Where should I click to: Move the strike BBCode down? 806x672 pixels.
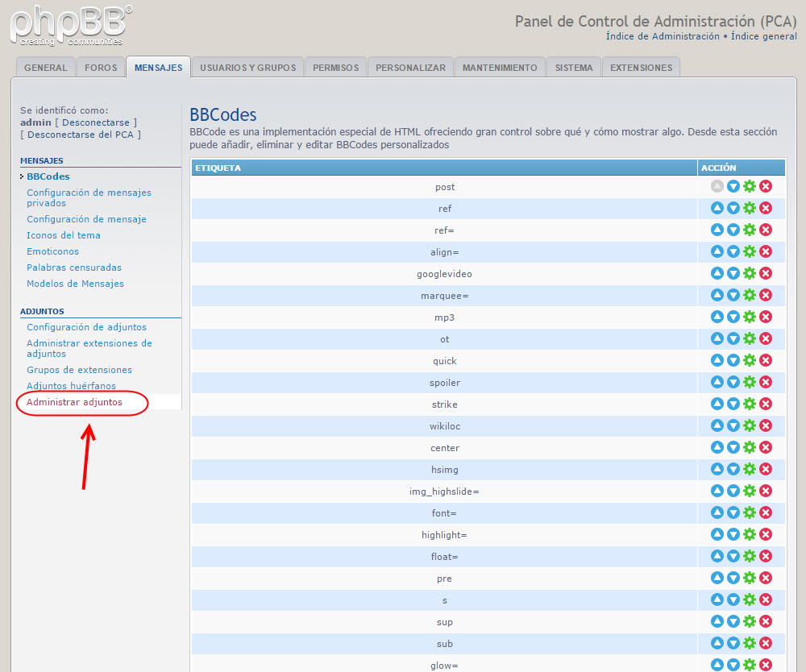733,404
